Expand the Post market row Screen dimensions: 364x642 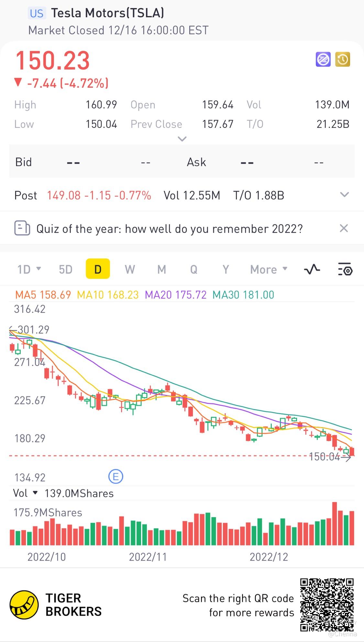click(x=344, y=195)
